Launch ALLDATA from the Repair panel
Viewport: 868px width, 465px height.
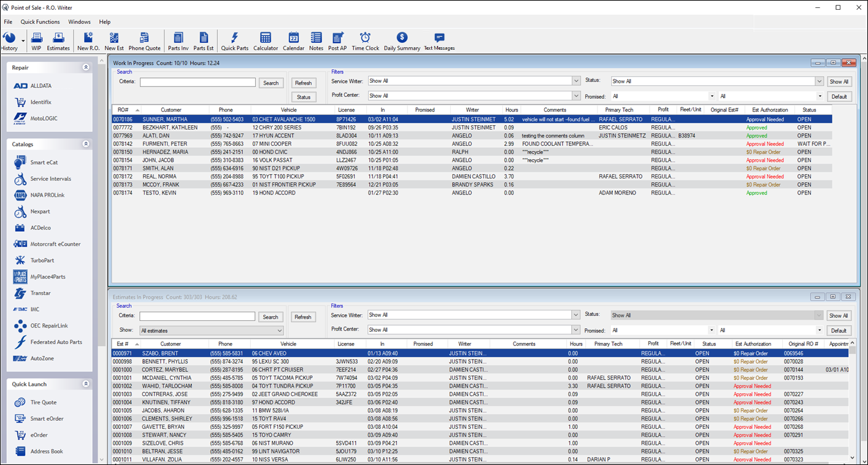[40, 86]
